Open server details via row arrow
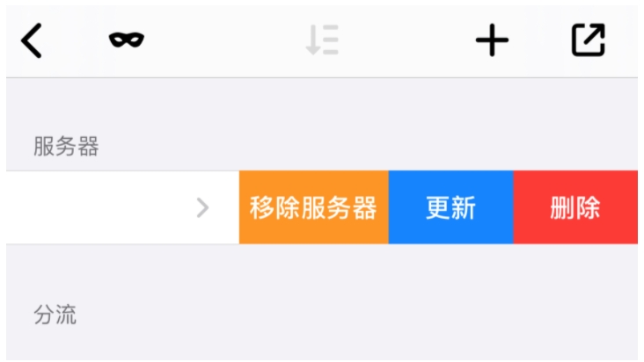 point(202,207)
